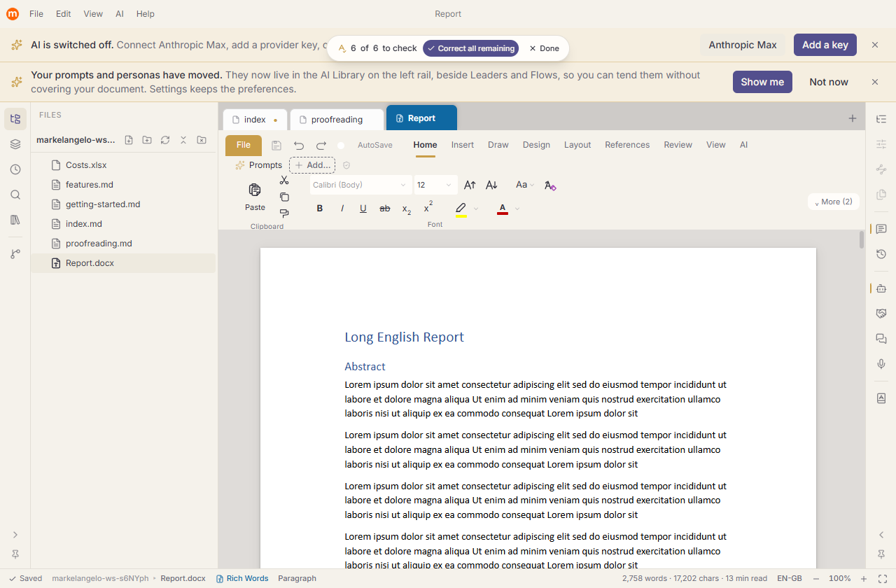Open the References ribbon tab
Screen dimensions: 896x588
tap(627, 145)
